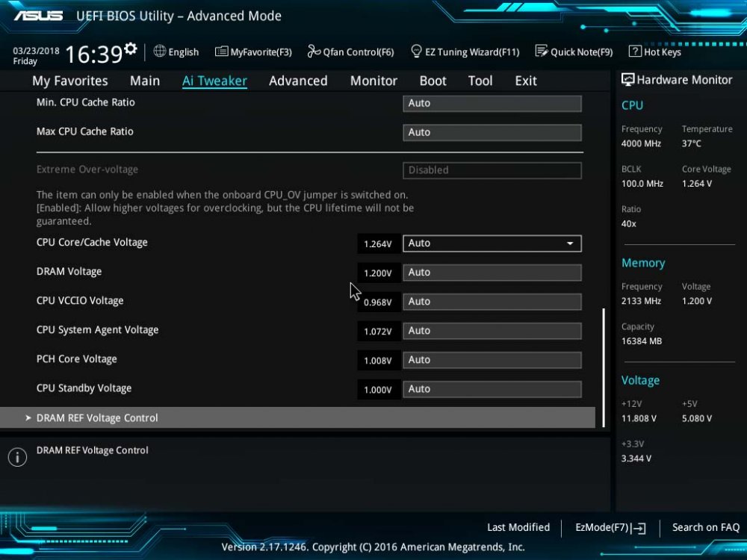Image resolution: width=747 pixels, height=560 pixels.
Task: Open CPU Core/Cache Voltage dropdown arrow
Action: 570,243
